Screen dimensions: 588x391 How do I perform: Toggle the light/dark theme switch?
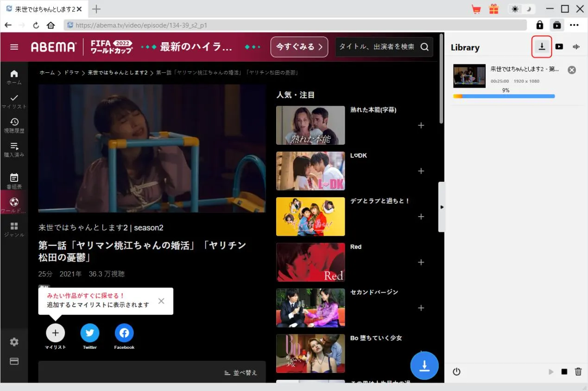pos(521,9)
